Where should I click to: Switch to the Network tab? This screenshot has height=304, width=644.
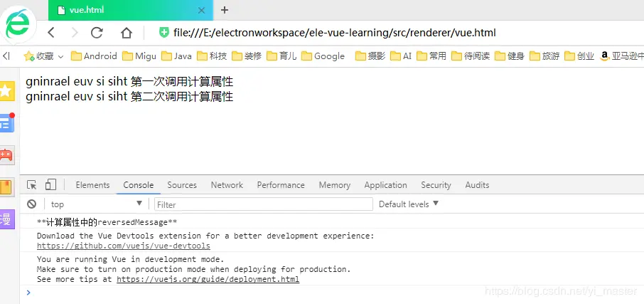[x=227, y=185]
